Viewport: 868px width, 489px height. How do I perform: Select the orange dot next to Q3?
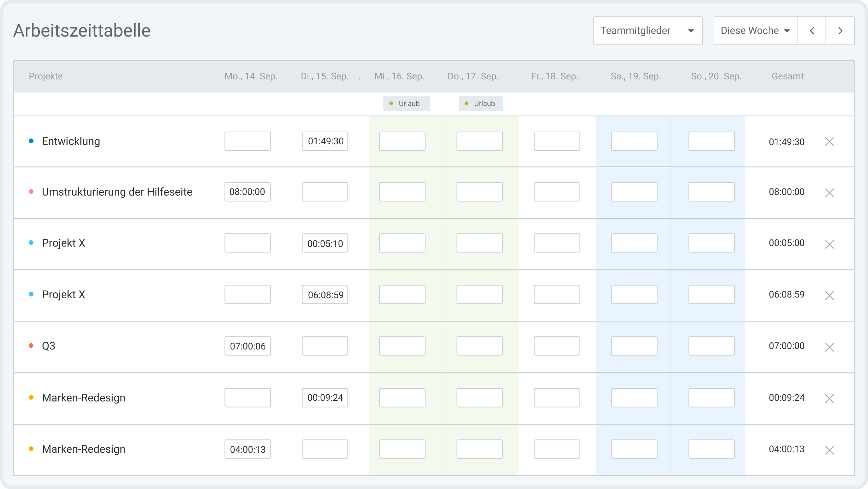(32, 345)
